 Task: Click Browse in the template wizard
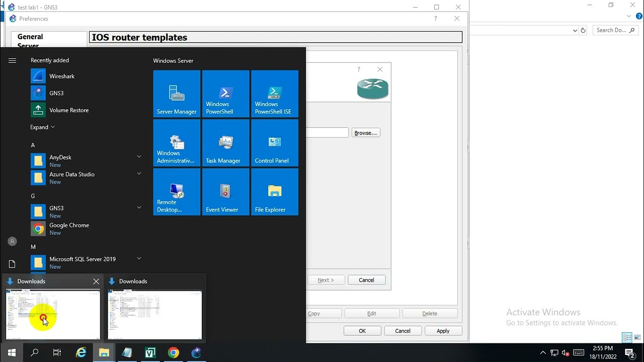(x=366, y=133)
